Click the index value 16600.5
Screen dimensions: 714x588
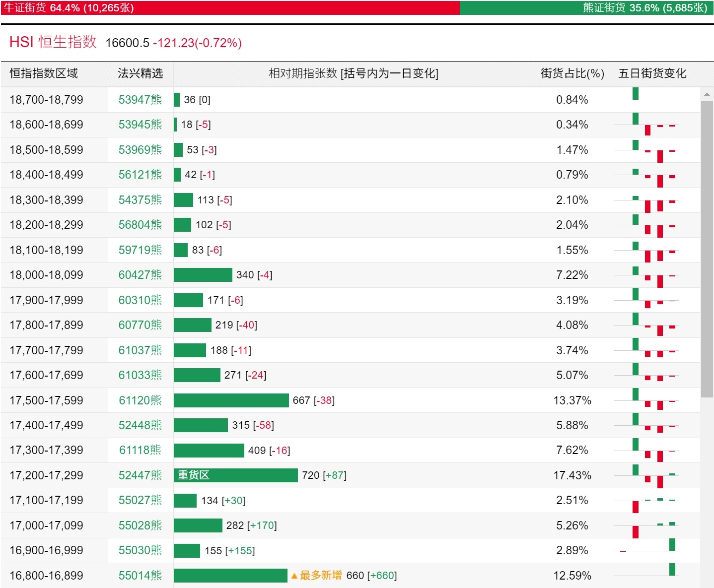pos(127,43)
